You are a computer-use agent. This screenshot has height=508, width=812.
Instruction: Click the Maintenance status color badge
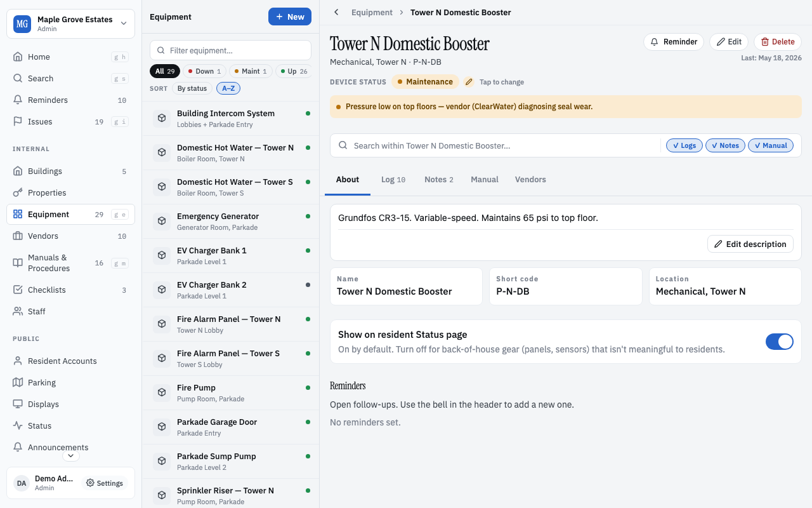[x=425, y=82]
